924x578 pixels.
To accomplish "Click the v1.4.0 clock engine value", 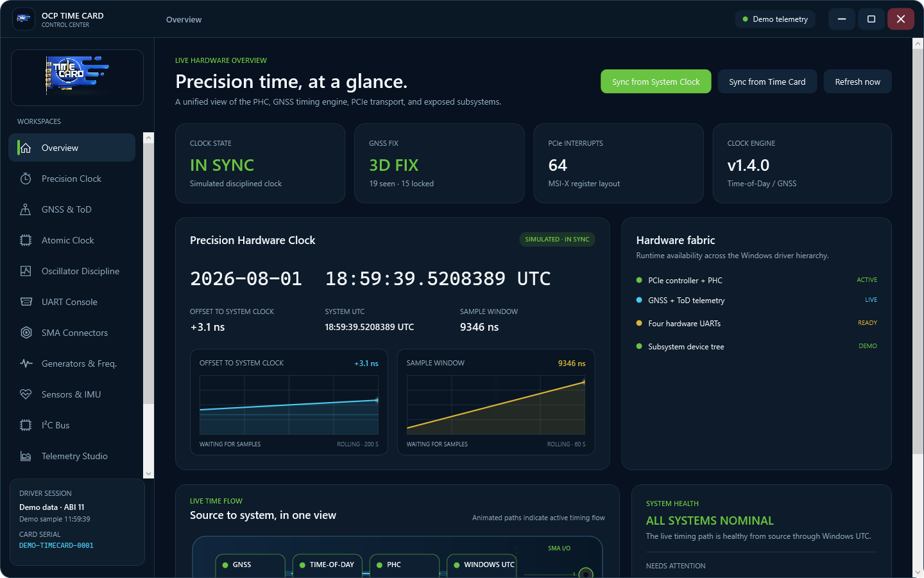I will tap(748, 165).
